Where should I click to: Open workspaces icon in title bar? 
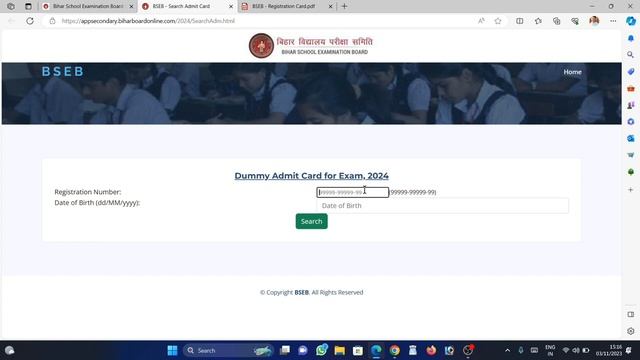11,6
